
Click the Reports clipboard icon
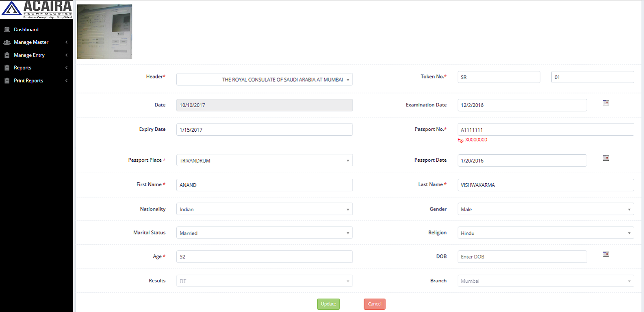pyautogui.click(x=7, y=68)
